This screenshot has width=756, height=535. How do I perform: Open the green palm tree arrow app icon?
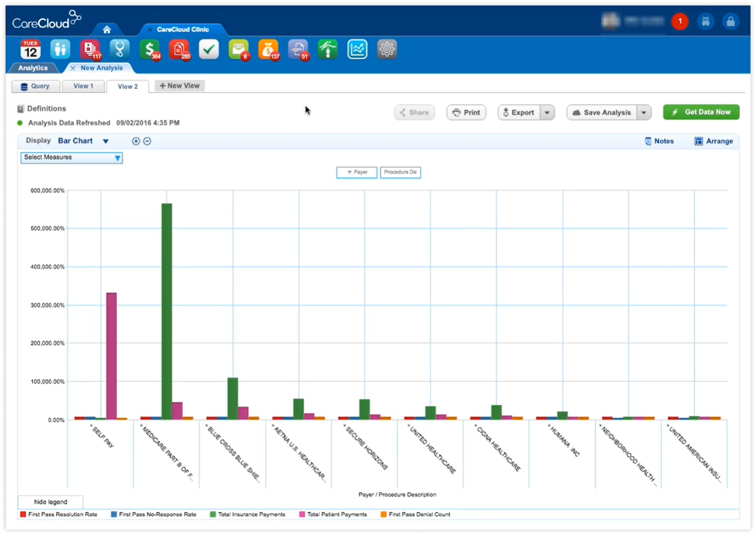[327, 49]
